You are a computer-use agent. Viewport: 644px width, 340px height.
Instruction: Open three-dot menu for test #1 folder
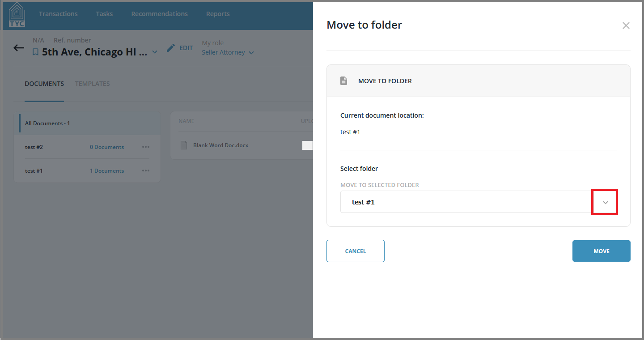(x=146, y=170)
